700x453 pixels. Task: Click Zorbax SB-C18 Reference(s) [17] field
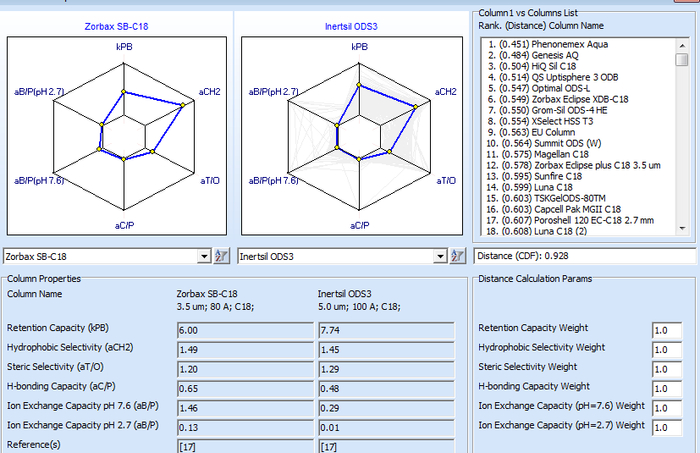(x=245, y=446)
